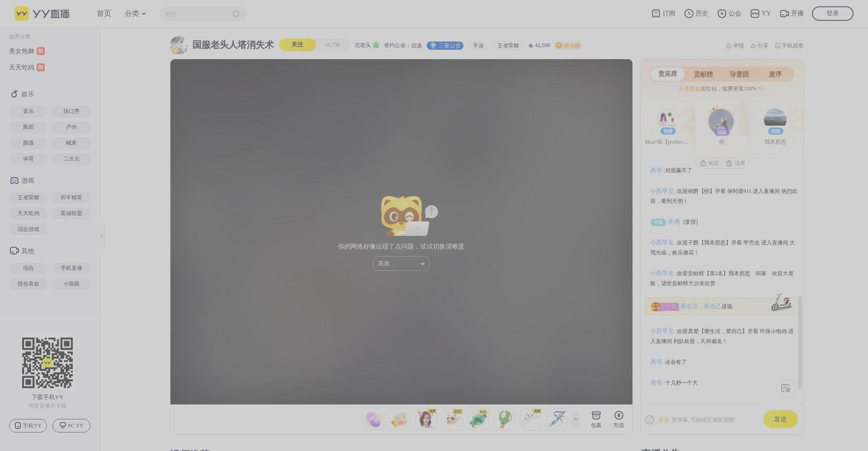Open the 公会 guild icon
This screenshot has width=868, height=451.
click(x=729, y=14)
